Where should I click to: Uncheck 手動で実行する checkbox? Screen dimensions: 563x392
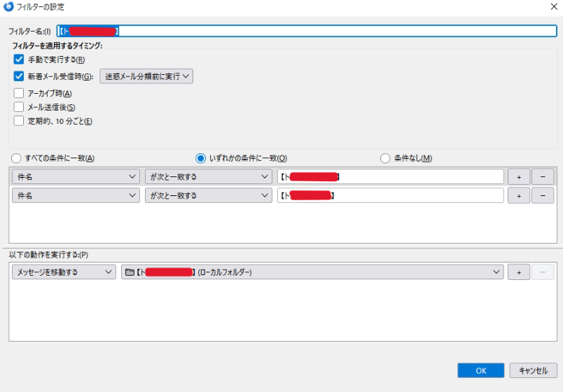pos(19,59)
